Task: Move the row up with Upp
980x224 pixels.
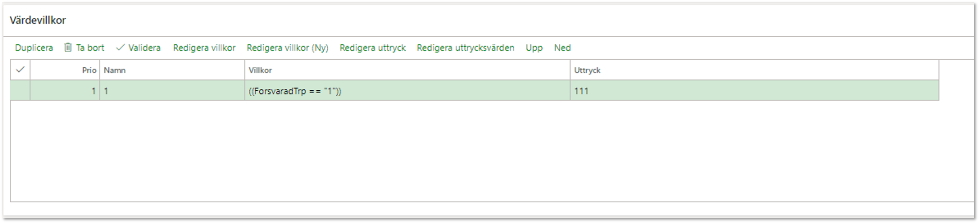Action: pos(534,48)
